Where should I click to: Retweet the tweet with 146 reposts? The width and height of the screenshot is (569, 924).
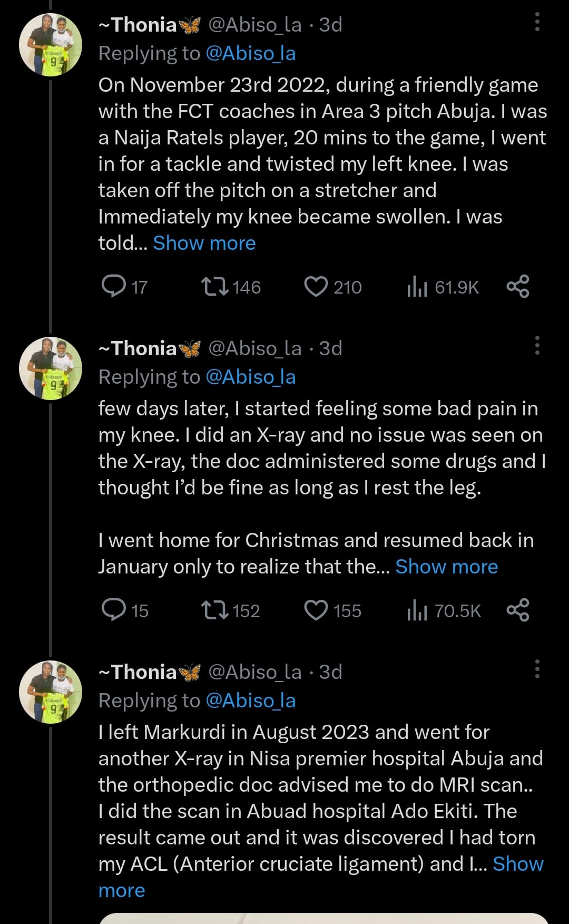215,287
